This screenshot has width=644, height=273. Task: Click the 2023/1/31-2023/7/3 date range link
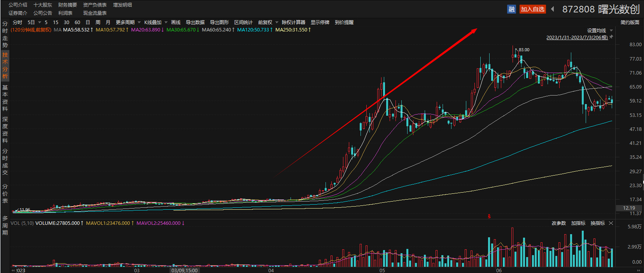(577, 38)
